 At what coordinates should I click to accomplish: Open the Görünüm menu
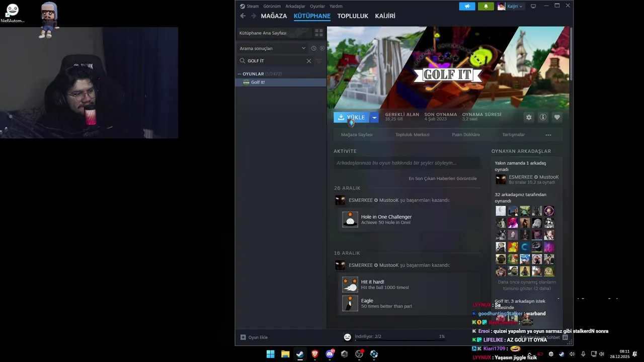click(x=272, y=6)
